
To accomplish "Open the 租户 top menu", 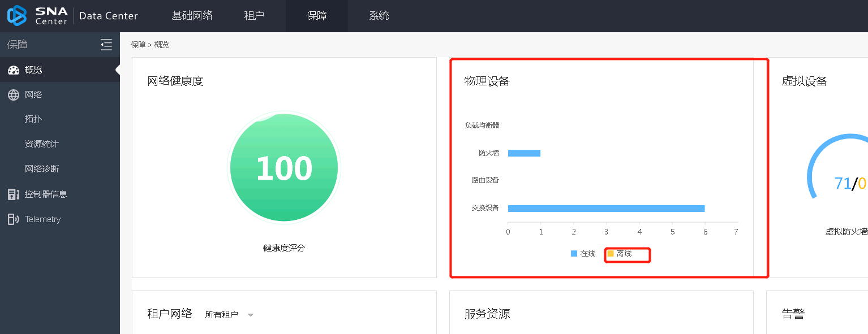I will [254, 16].
